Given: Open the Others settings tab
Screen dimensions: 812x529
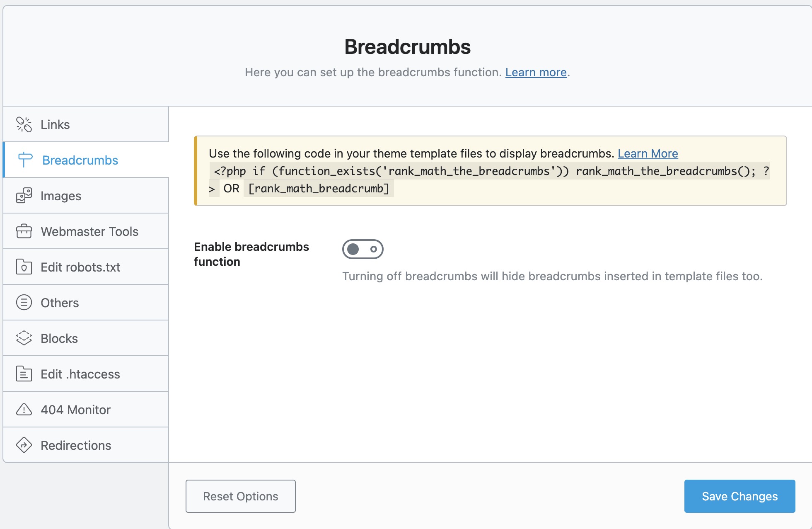Looking at the screenshot, I should click(x=86, y=303).
